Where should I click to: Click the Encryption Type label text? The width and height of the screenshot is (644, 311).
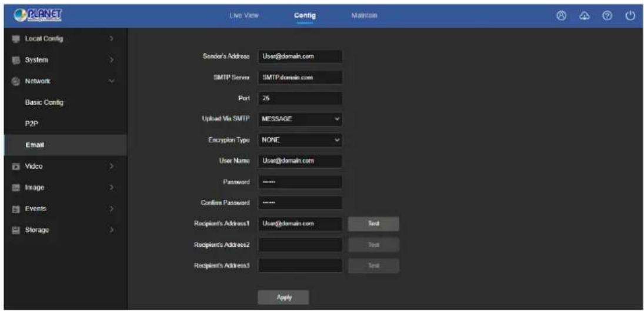[229, 140]
